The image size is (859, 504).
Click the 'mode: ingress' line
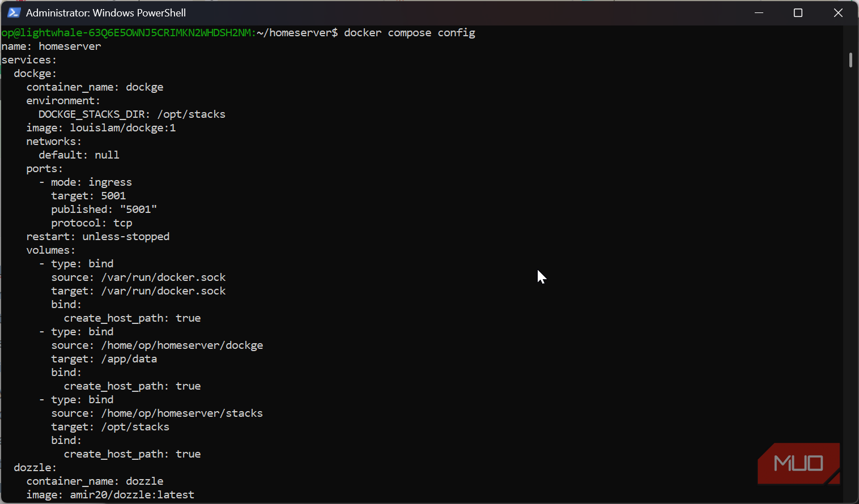coord(91,182)
